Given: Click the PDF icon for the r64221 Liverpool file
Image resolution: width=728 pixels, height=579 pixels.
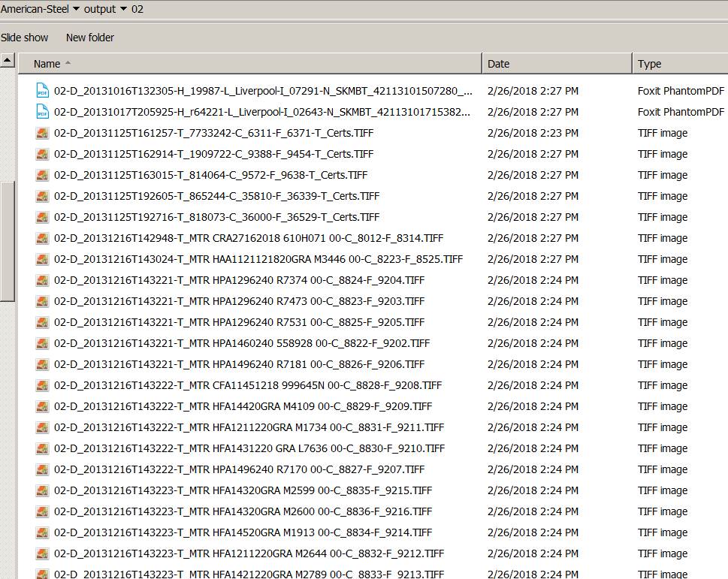Looking at the screenshot, I should [x=42, y=112].
